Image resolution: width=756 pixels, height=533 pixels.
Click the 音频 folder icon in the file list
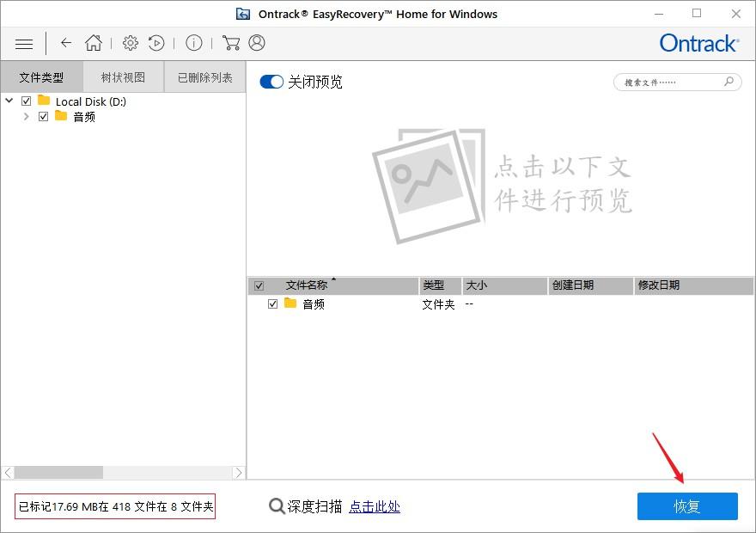coord(290,303)
